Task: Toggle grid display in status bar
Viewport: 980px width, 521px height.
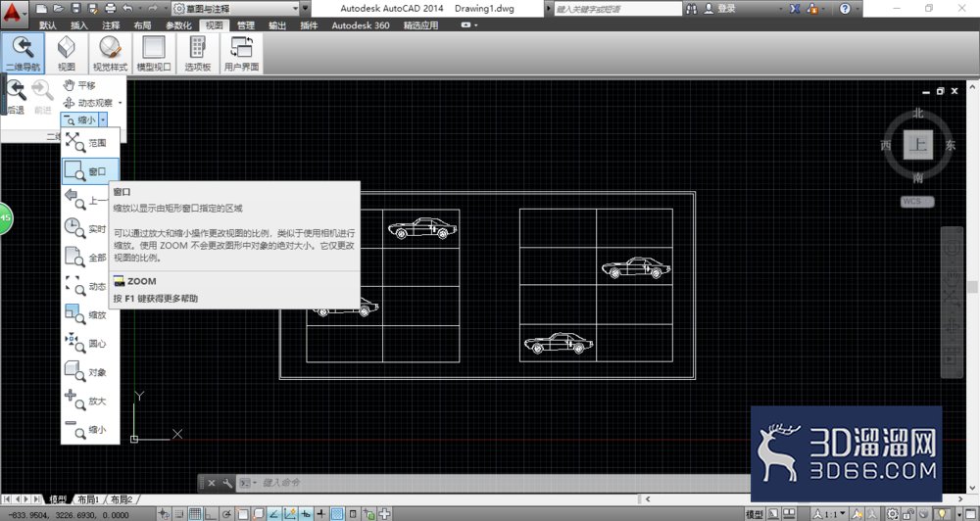Action: pyautogui.click(x=196, y=514)
